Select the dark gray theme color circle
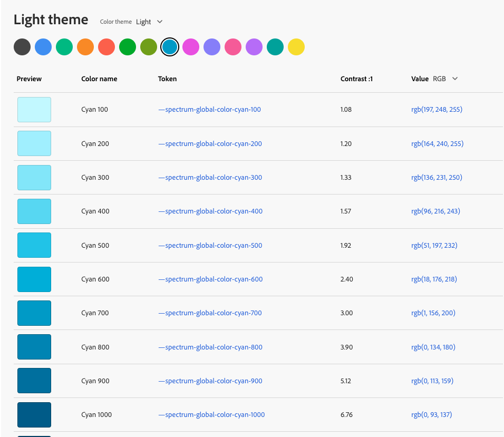This screenshot has width=504, height=437. click(x=22, y=47)
